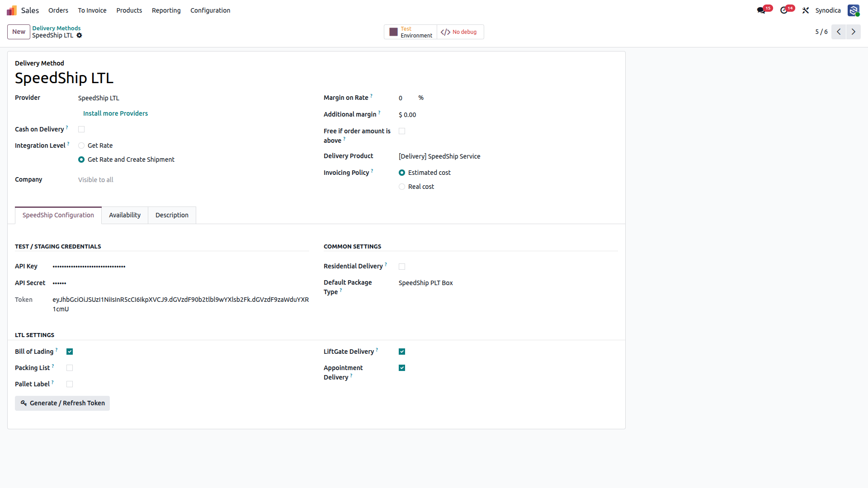Show help tooltip for Cash on Delivery
The width and height of the screenshot is (868, 488).
click(x=67, y=127)
